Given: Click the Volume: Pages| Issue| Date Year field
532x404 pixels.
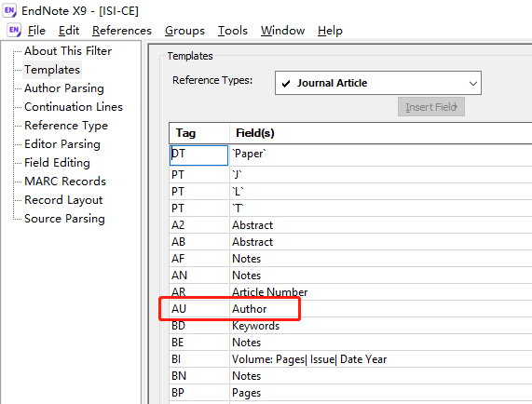Looking at the screenshot, I should (x=381, y=359).
